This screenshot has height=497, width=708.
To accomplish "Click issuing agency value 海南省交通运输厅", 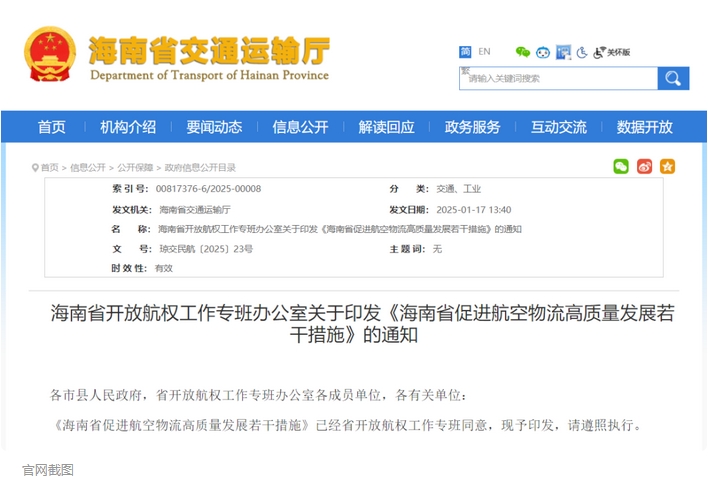I will (195, 209).
